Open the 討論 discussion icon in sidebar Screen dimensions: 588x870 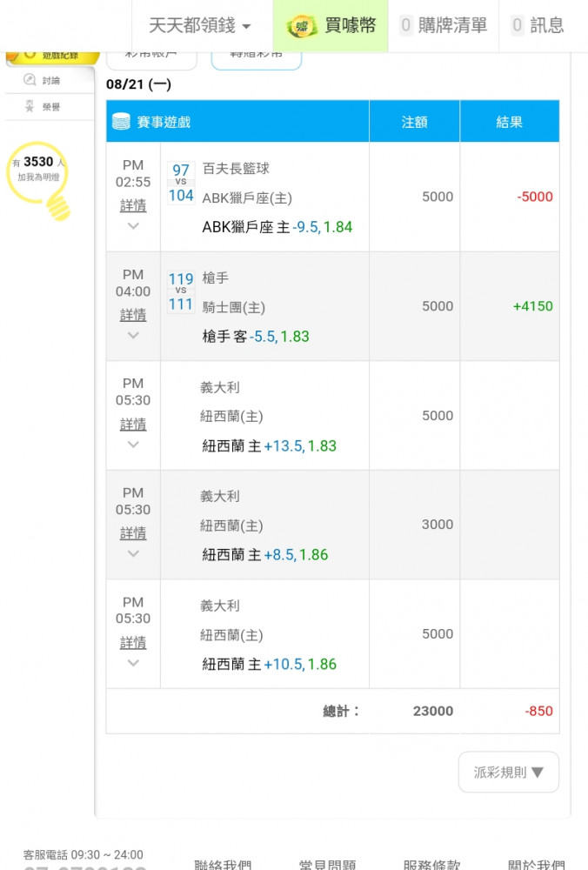coord(30,80)
